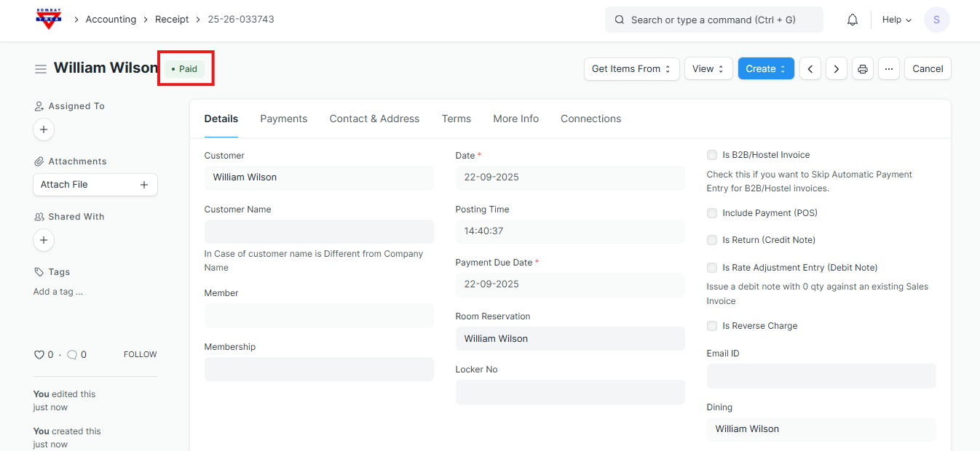The height and width of the screenshot is (451, 980).
Task: Check Include Payment (POS) box
Action: [x=712, y=213]
